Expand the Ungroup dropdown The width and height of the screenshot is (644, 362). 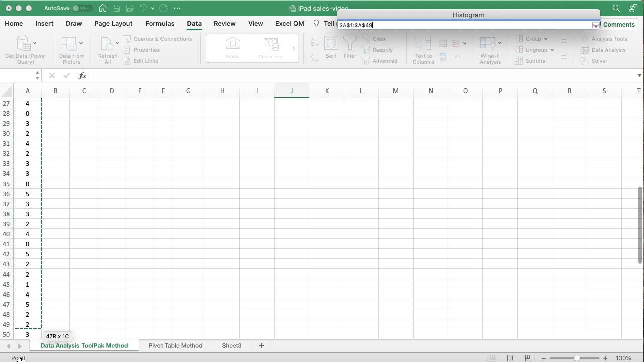pyautogui.click(x=552, y=50)
